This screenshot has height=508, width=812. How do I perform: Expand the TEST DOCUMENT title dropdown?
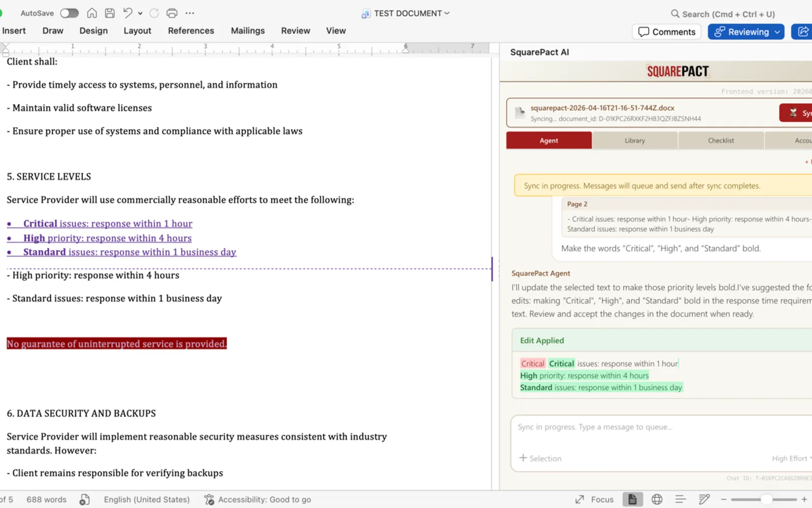coord(447,13)
